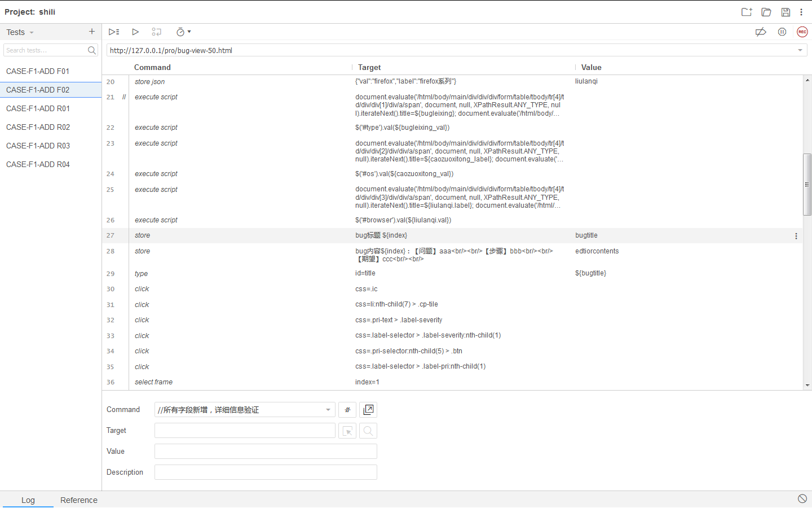Viewport: 812px width, 508px height.
Task: Find the target element with the magnifier icon
Action: pyautogui.click(x=368, y=431)
